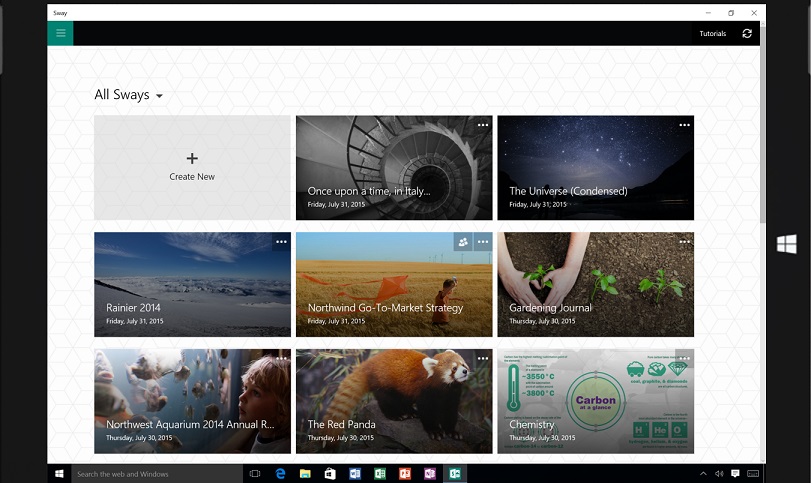Open the touch keyboard tray icon
The height and width of the screenshot is (483, 811).
[x=753, y=474]
